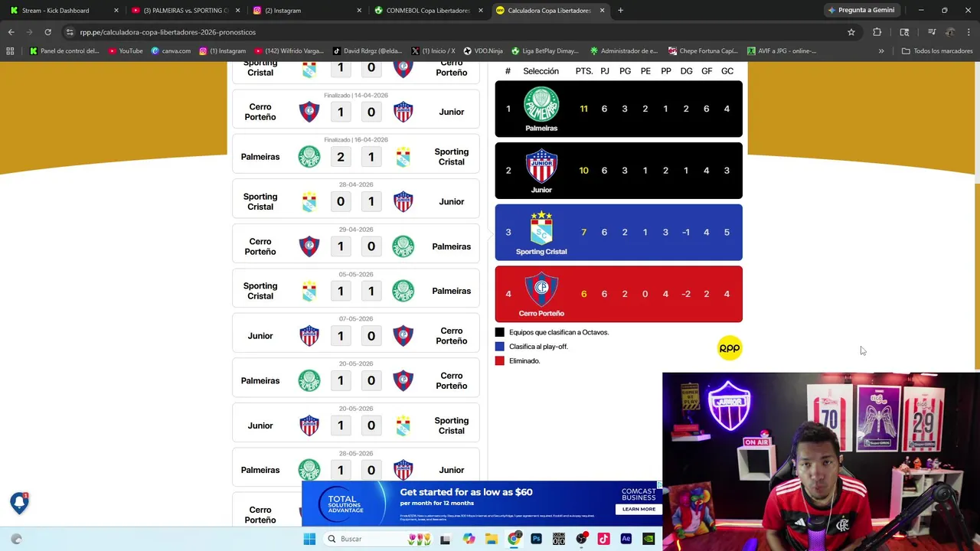Open the Google apps grid icon in bookmarks bar
Image resolution: width=980 pixels, height=551 pixels.
[x=10, y=51]
